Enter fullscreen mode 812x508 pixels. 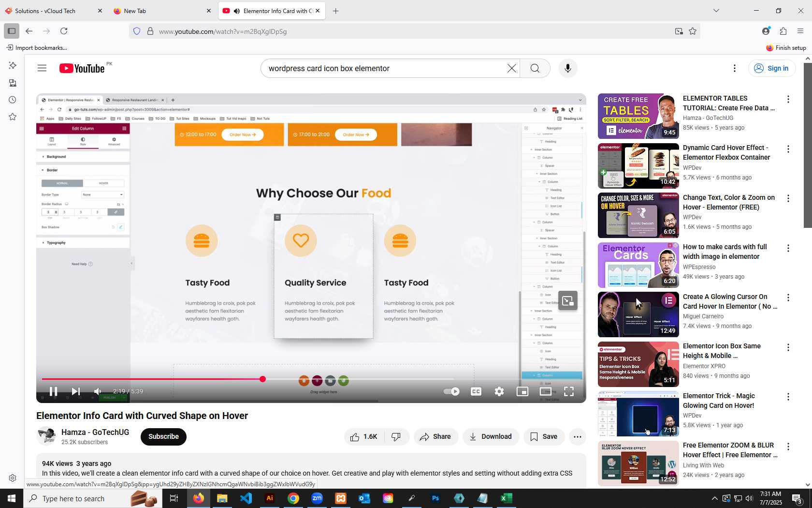tap(569, 391)
